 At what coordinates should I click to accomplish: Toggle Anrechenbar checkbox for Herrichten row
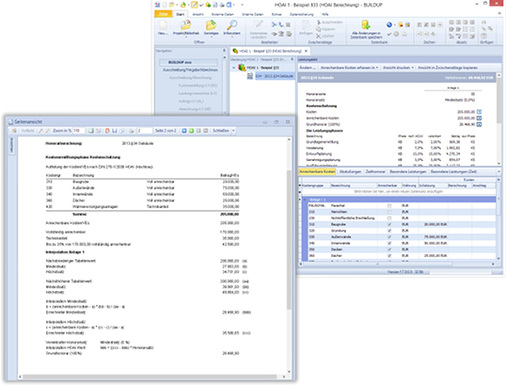pyautogui.click(x=389, y=212)
